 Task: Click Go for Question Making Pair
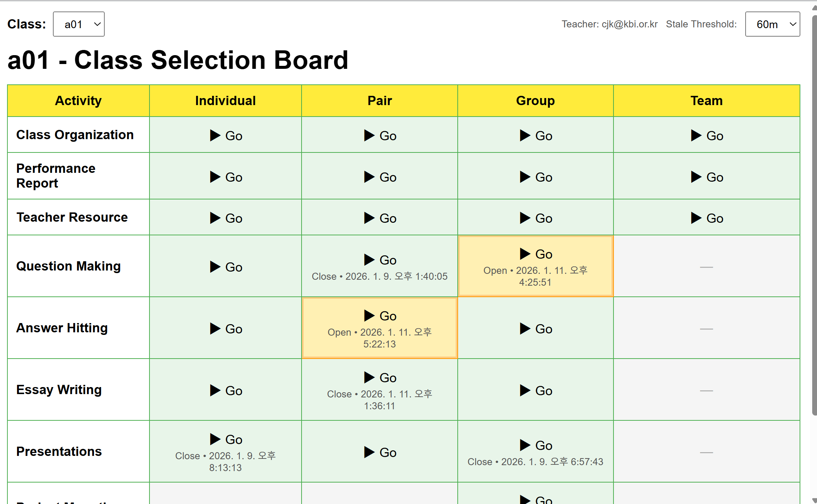coord(388,260)
